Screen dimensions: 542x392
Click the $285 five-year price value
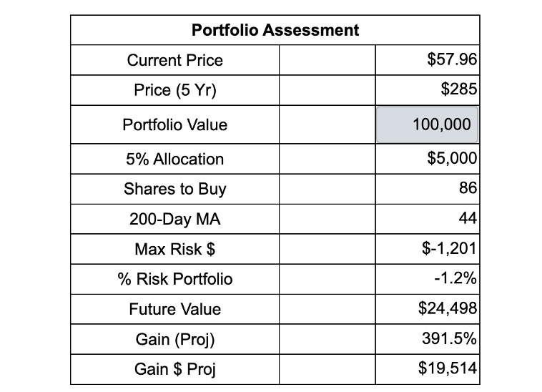(x=458, y=89)
